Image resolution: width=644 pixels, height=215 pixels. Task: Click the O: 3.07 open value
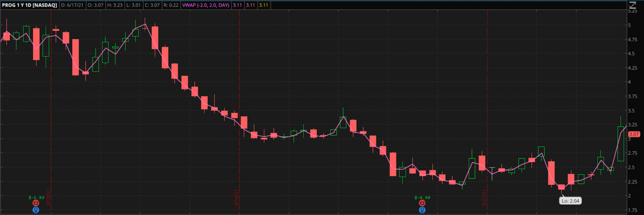[x=95, y=5]
